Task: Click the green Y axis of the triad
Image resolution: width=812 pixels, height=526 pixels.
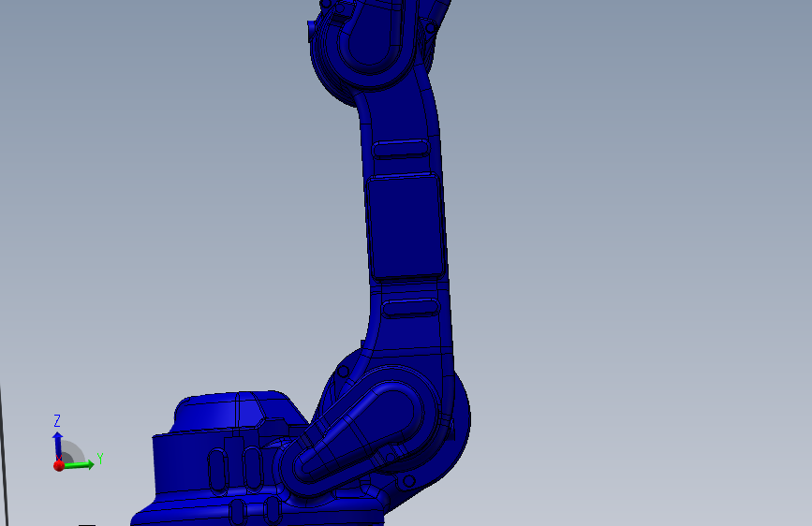Action: pos(79,464)
